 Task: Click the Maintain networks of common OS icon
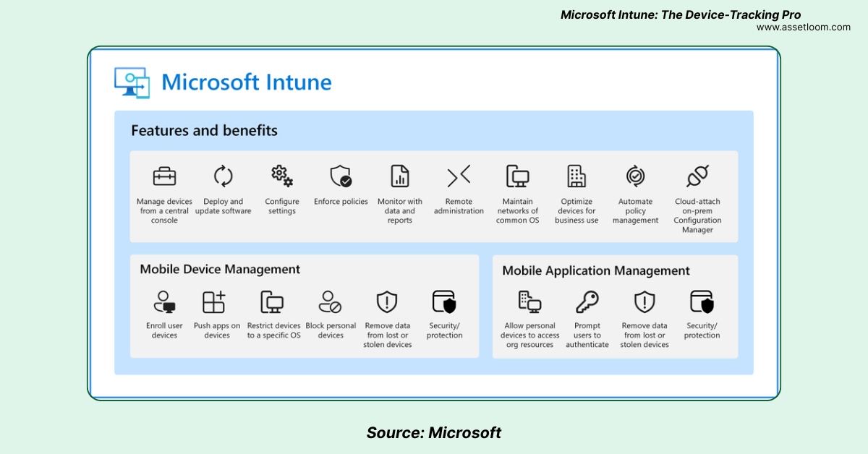tap(517, 176)
